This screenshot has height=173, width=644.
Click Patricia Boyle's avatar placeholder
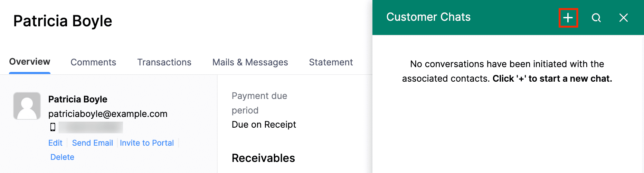(27, 106)
